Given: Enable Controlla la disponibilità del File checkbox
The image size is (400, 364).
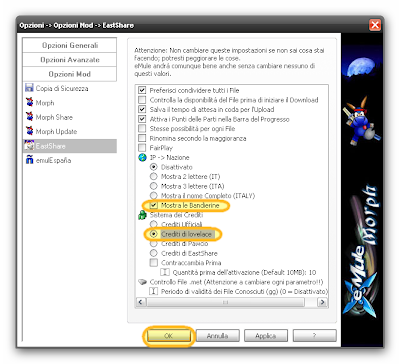Looking at the screenshot, I should [x=142, y=100].
